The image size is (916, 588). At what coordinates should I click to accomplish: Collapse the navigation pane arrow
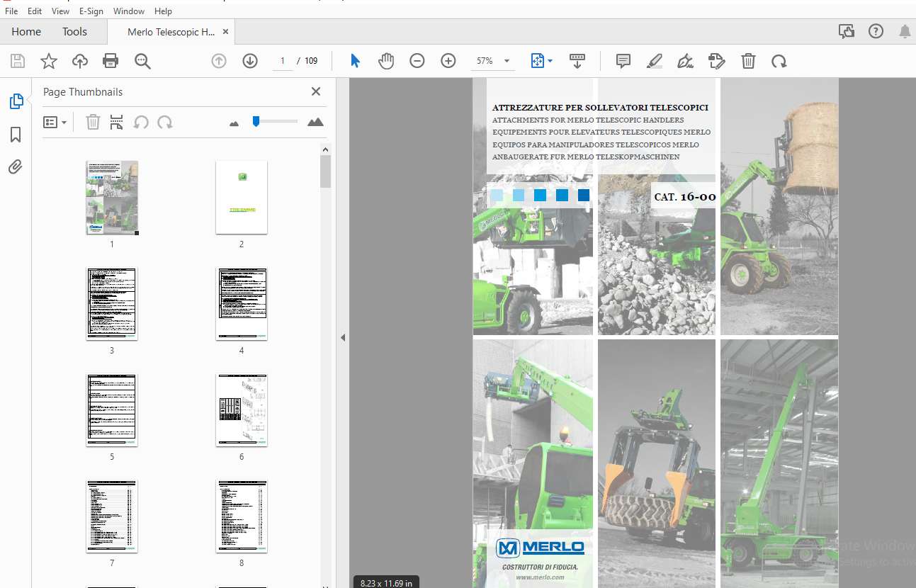click(x=343, y=337)
